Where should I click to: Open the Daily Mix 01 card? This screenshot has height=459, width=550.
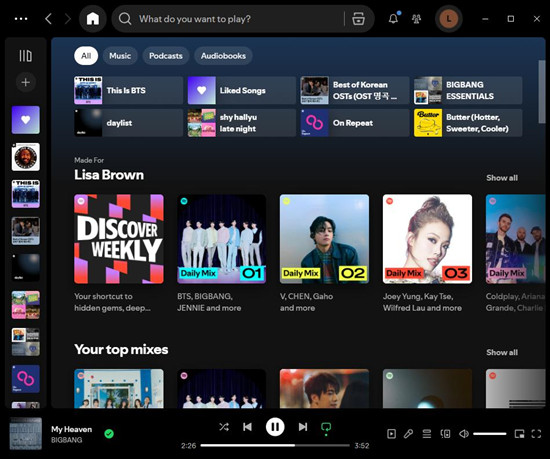tap(221, 253)
